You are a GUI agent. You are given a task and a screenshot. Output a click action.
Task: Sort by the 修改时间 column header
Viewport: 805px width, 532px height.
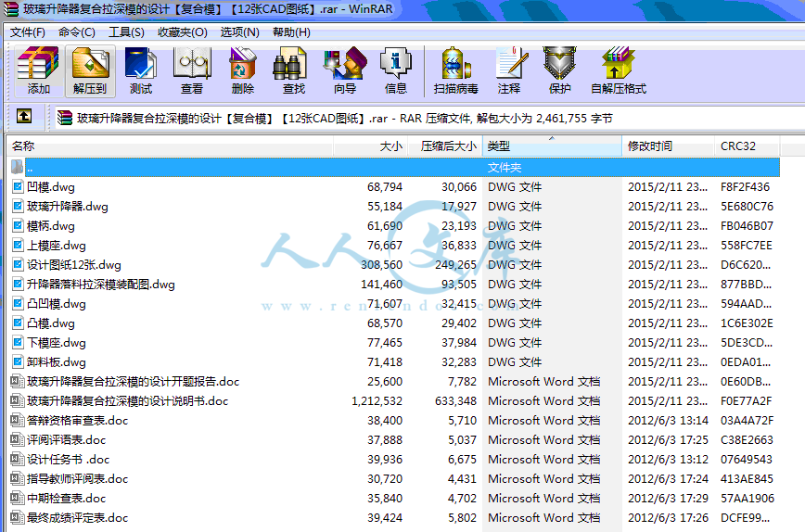(x=668, y=146)
